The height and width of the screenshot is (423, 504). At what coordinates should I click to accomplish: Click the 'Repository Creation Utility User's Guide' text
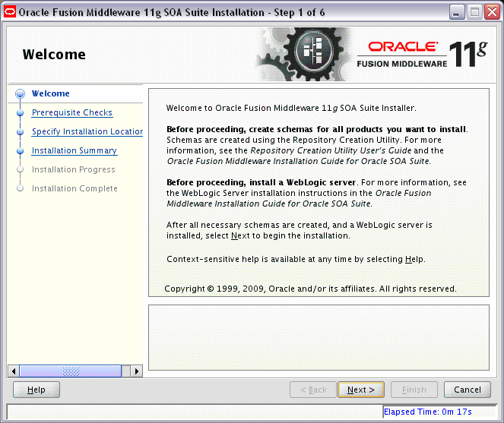click(x=331, y=150)
